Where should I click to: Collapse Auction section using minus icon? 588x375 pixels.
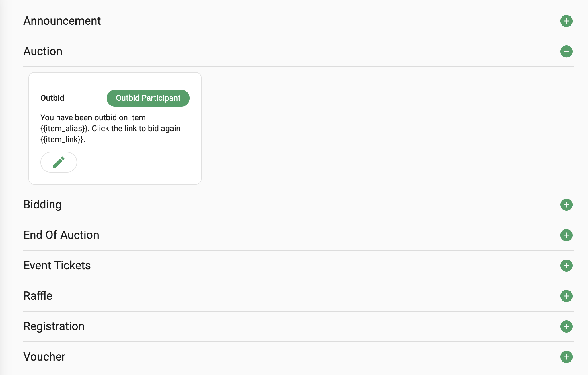pos(566,51)
